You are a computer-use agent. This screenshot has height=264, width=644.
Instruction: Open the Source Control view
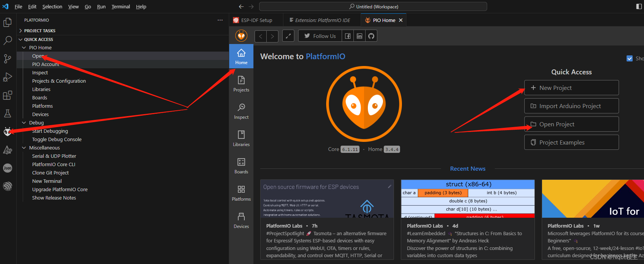point(8,59)
